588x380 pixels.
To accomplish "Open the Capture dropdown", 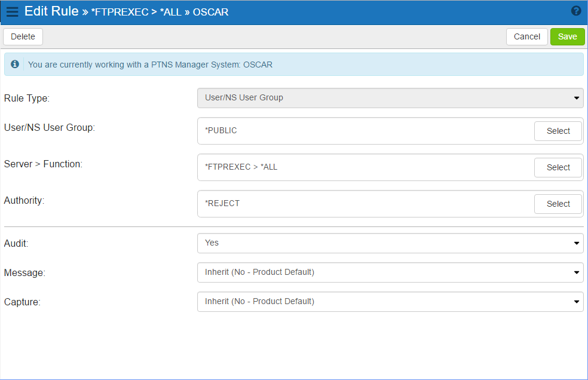I will [x=390, y=302].
